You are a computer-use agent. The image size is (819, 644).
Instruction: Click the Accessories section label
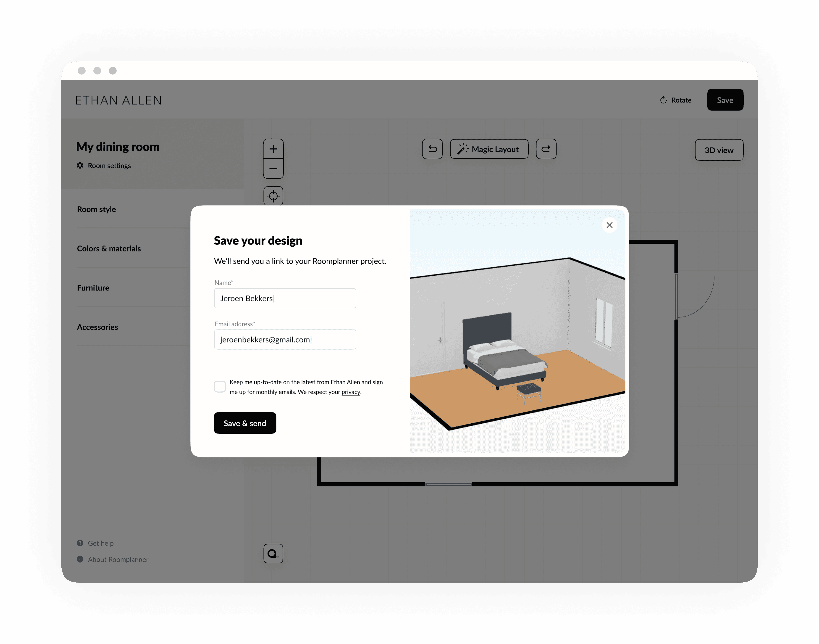97,327
